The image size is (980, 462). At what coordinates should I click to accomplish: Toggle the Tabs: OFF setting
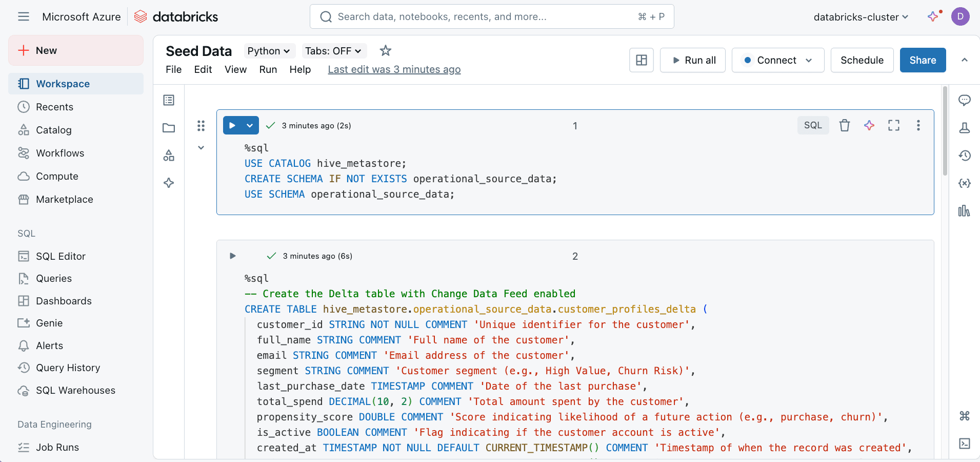click(333, 51)
